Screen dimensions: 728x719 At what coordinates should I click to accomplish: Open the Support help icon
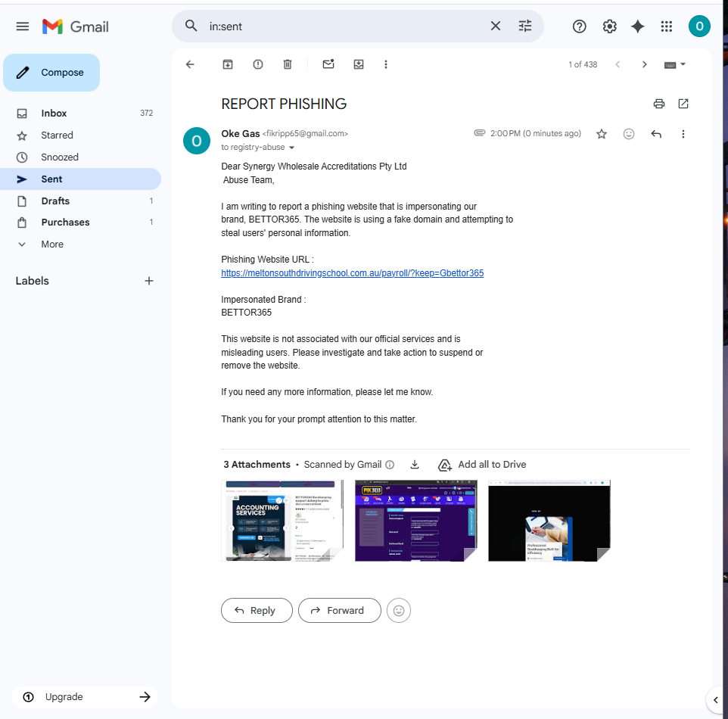tap(579, 26)
